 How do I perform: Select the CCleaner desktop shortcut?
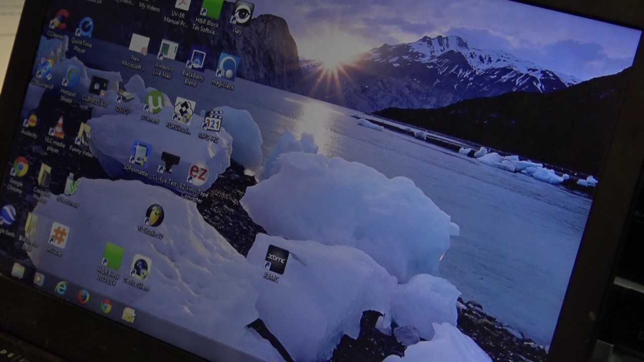[x=60, y=21]
